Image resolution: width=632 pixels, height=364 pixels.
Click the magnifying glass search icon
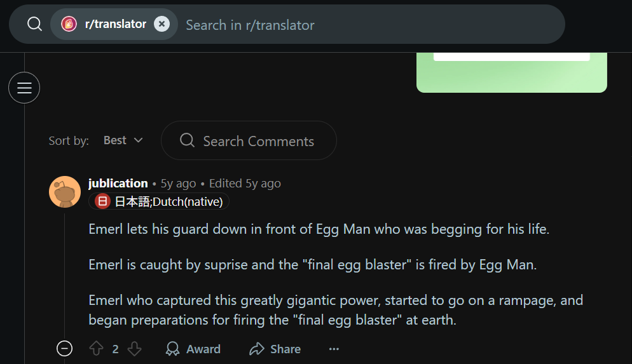pyautogui.click(x=35, y=24)
